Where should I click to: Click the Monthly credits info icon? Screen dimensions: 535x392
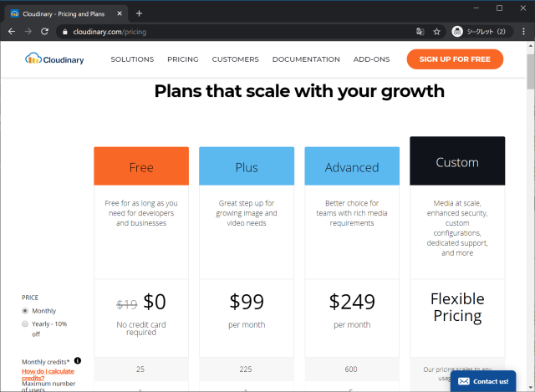[78, 361]
